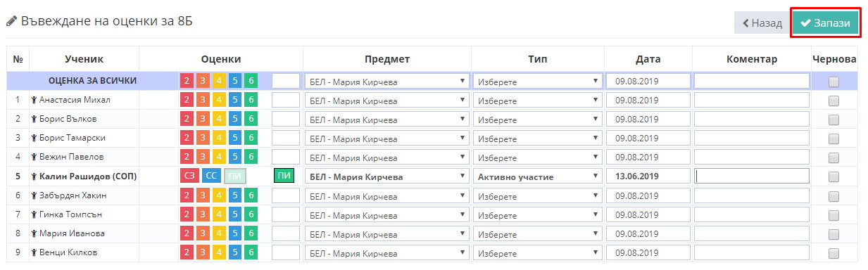Check the Чернова box for Венци Килков

coord(834,253)
